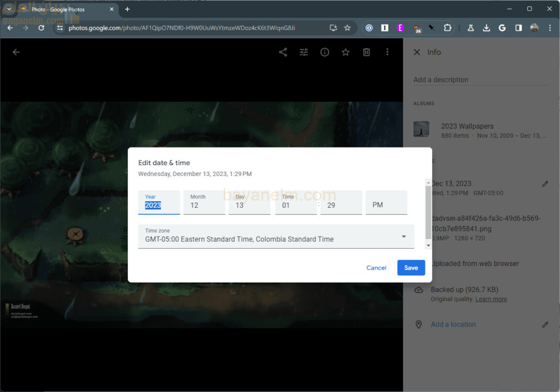Expand the Time zone dropdown
The height and width of the screenshot is (392, 560).
click(404, 237)
